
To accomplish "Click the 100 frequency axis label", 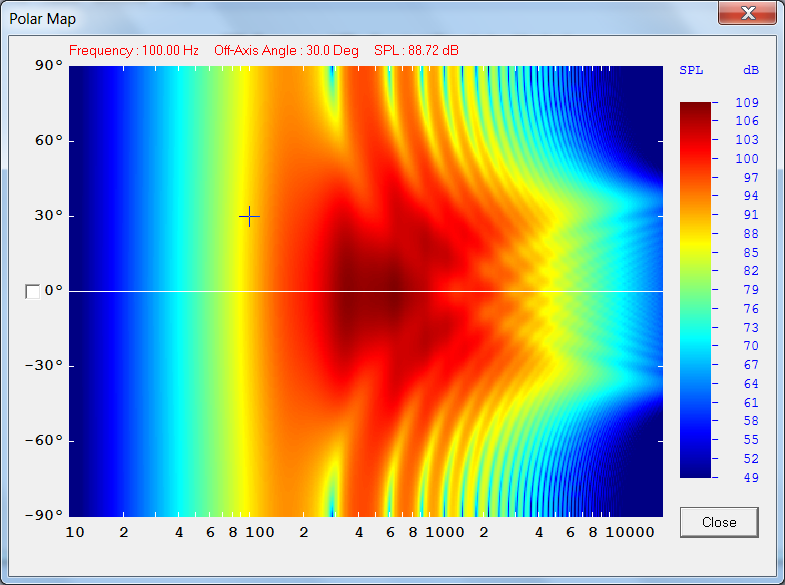I will click(x=260, y=532).
